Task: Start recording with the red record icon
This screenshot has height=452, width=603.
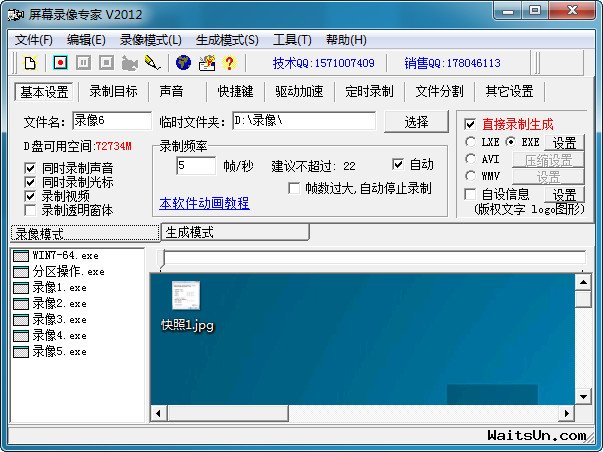Action: 60,63
